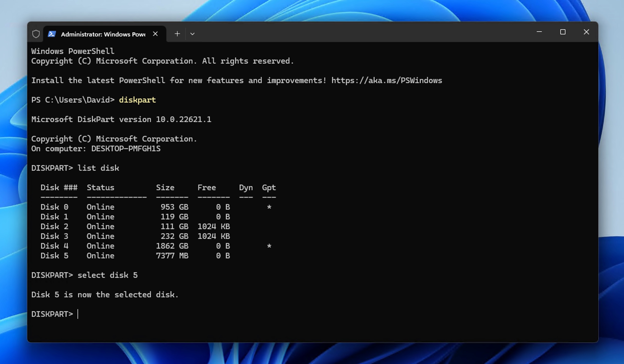Click the select disk 5 command line
Viewport: 624px width, 364px height.
(108, 275)
